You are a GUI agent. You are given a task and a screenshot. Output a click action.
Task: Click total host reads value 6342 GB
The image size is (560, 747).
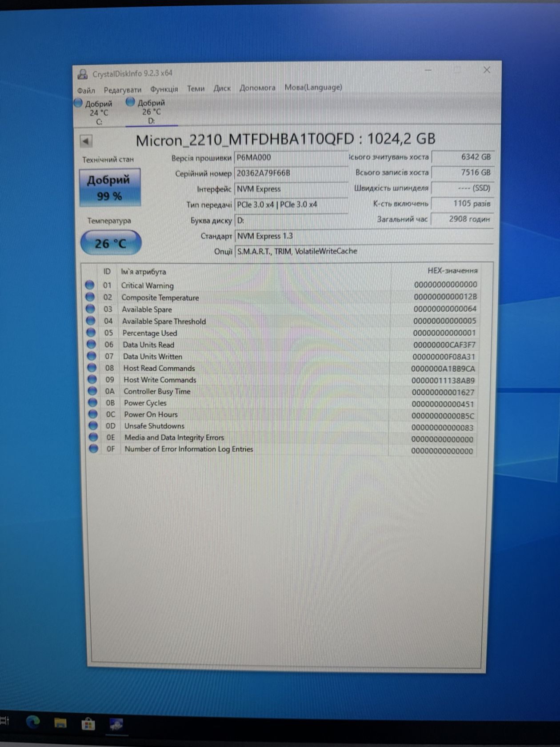(x=462, y=157)
